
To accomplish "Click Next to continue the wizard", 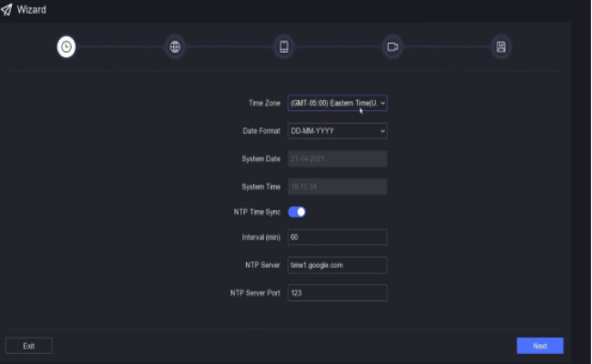I will point(539,346).
